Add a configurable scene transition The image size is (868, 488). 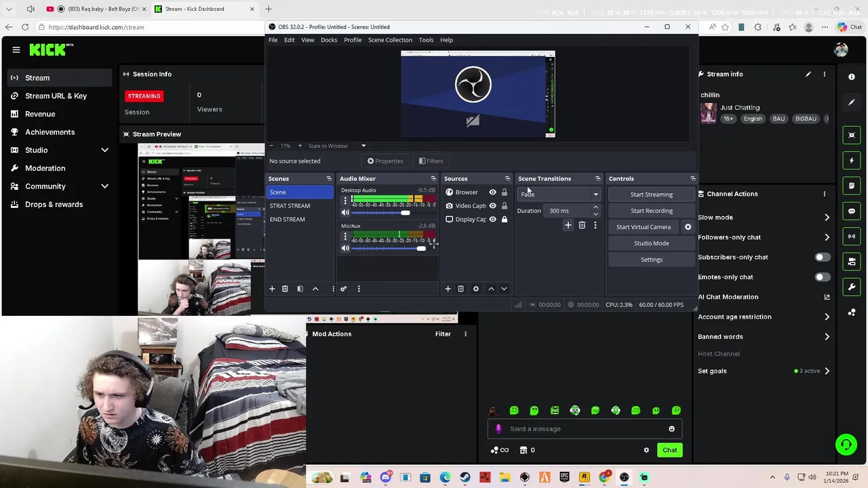[568, 225]
